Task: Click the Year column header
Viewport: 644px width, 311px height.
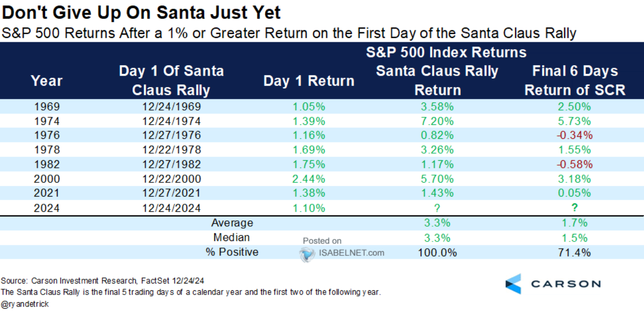Action: pos(47,81)
